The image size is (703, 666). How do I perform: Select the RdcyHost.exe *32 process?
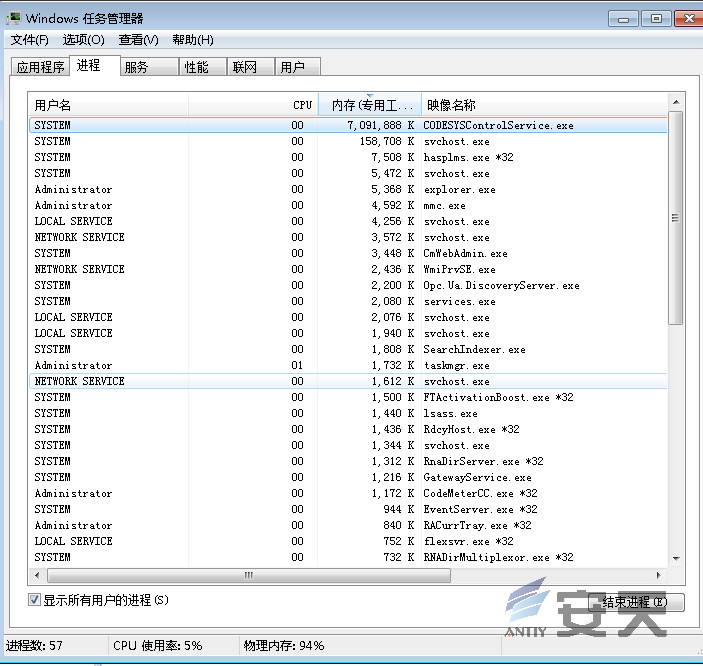click(x=348, y=429)
